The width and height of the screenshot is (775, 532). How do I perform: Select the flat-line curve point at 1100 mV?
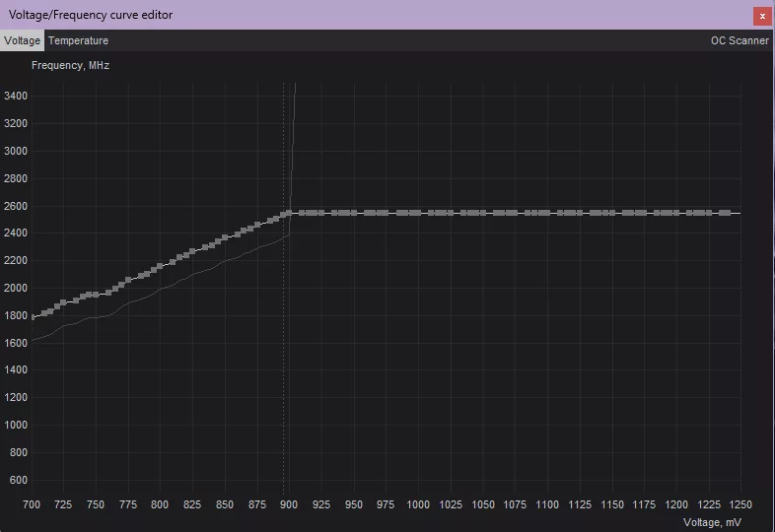point(545,213)
